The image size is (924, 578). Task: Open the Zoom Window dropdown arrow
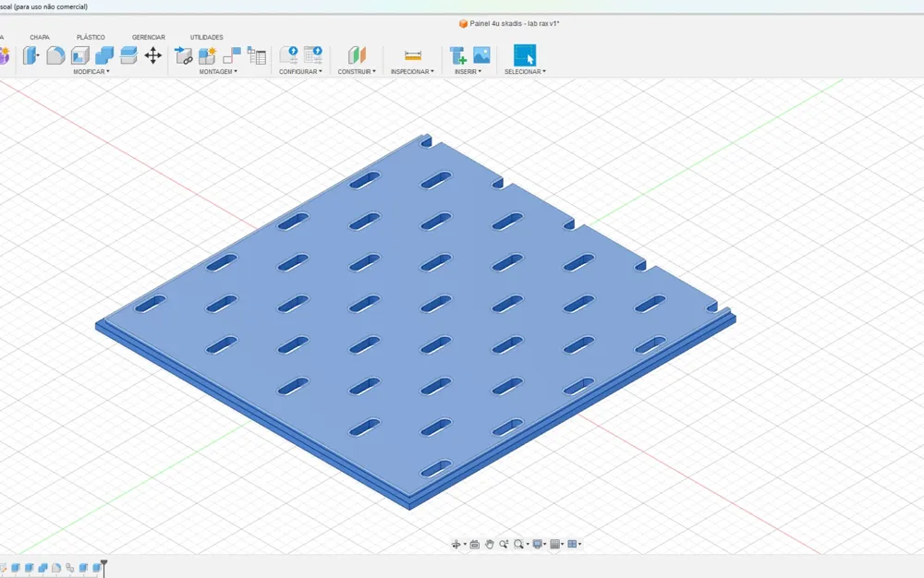(x=528, y=545)
